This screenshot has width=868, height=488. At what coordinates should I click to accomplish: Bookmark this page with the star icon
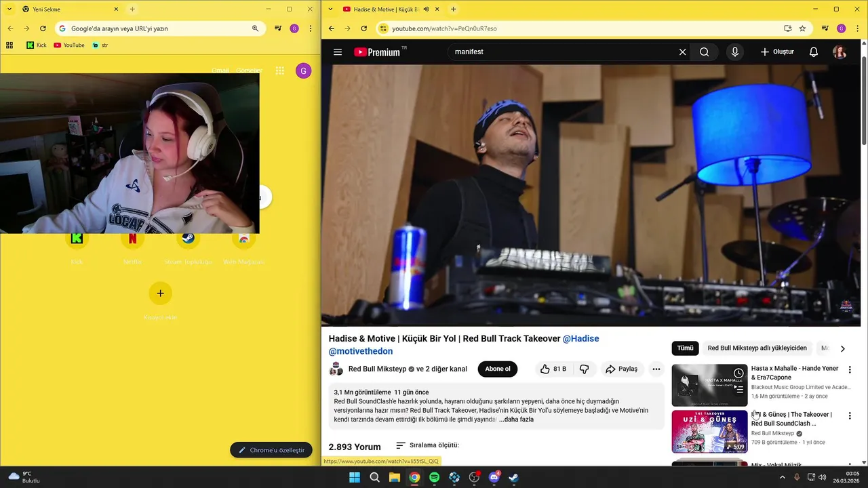pos(802,28)
